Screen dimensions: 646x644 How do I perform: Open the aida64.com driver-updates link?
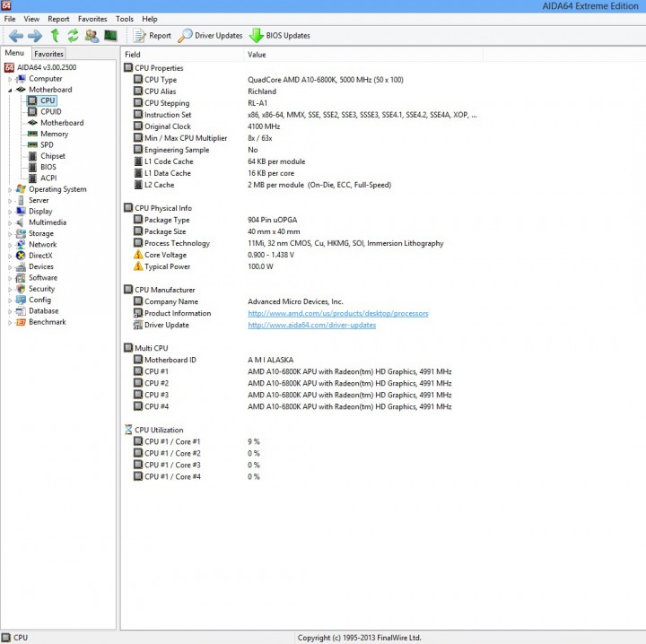312,325
